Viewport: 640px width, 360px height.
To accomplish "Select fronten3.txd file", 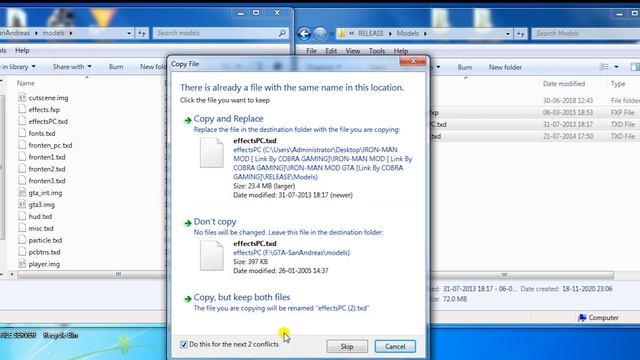I will (47, 181).
